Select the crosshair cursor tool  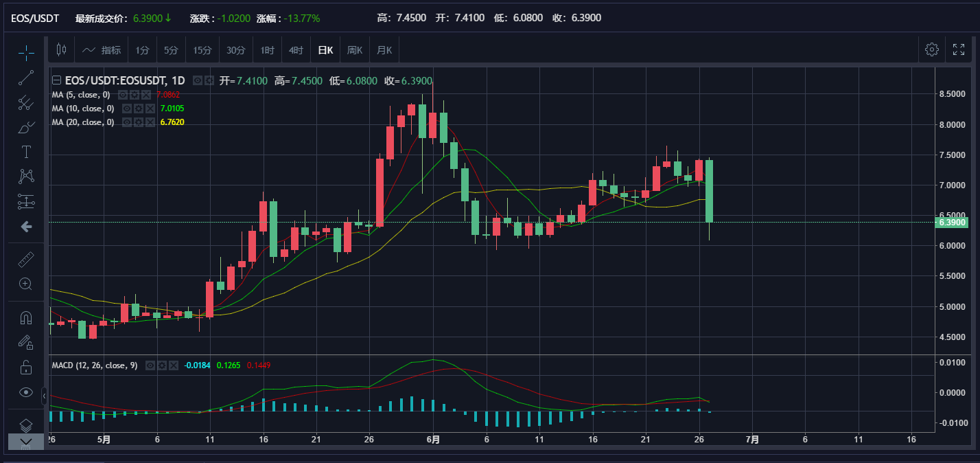pos(26,52)
